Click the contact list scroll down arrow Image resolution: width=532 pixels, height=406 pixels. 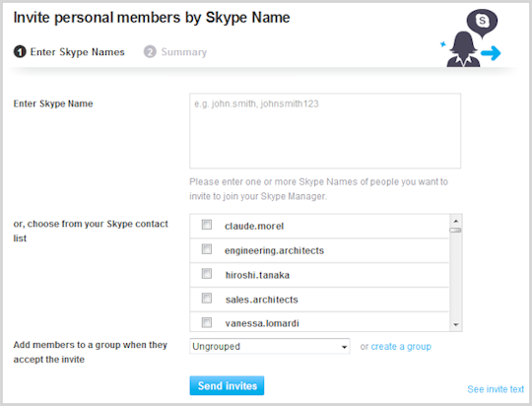tap(456, 325)
